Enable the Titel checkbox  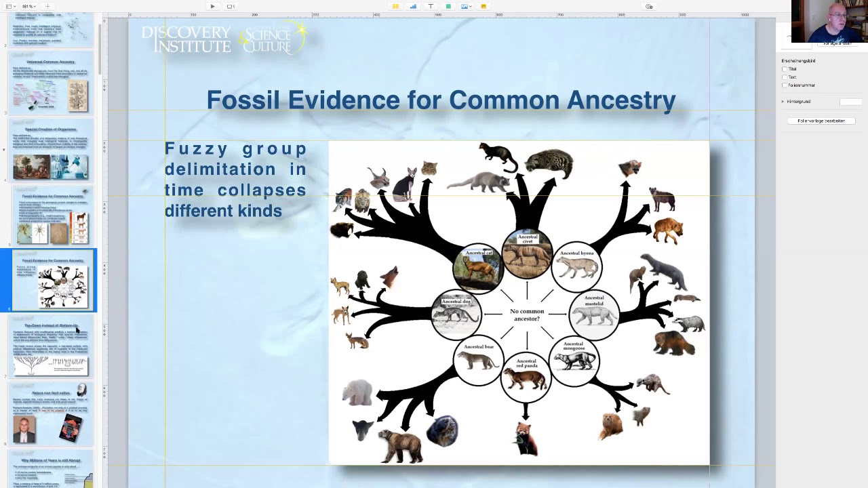pos(785,69)
